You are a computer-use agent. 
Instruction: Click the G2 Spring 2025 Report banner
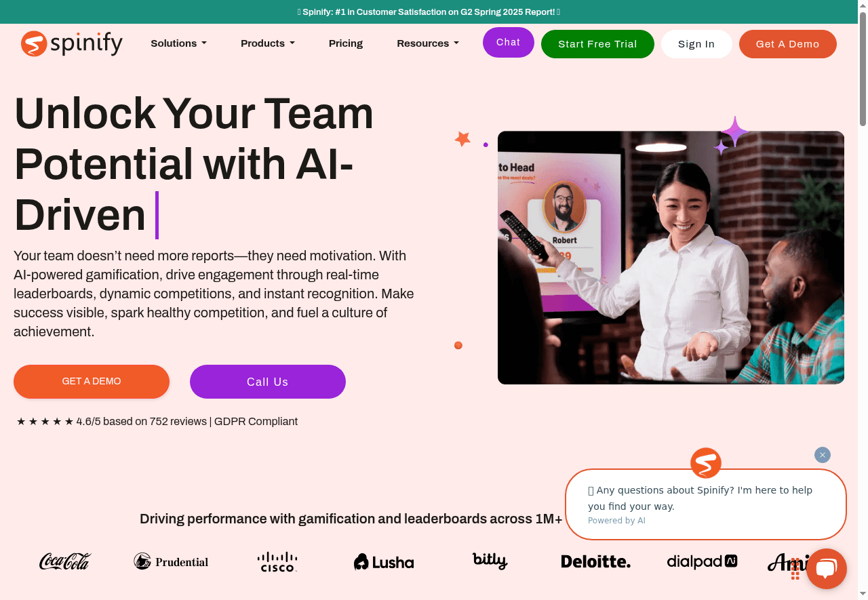point(429,12)
